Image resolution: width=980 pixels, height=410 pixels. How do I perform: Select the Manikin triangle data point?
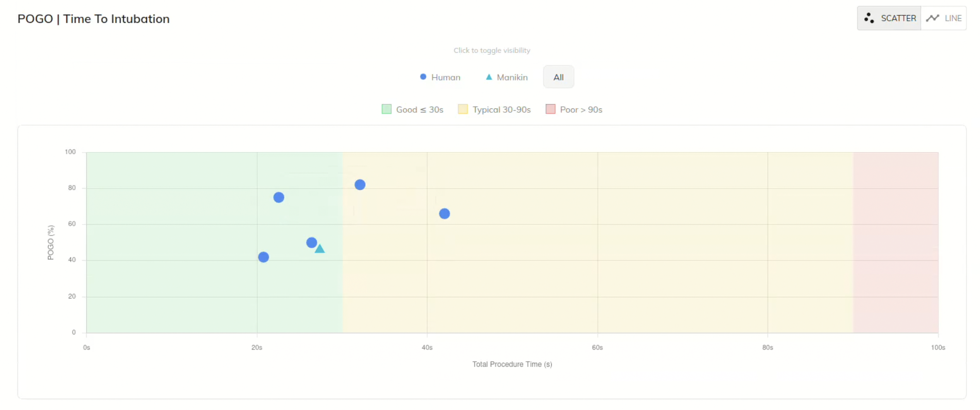coord(320,248)
